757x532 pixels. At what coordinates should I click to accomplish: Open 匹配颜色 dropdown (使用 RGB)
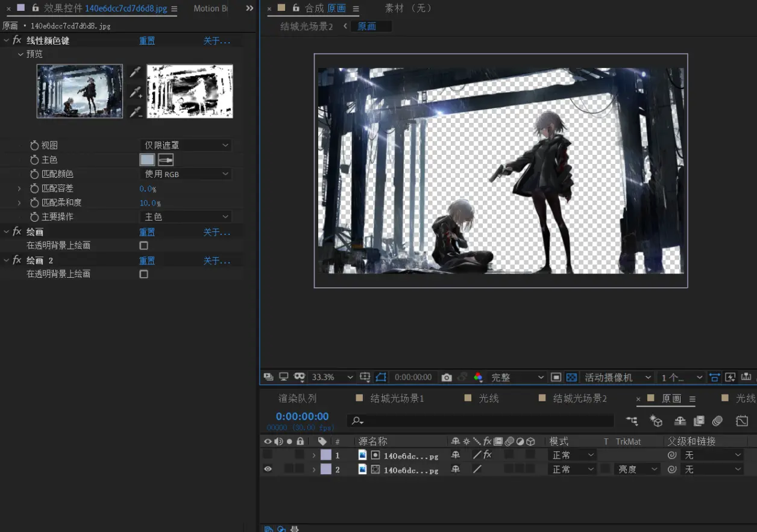coord(186,174)
